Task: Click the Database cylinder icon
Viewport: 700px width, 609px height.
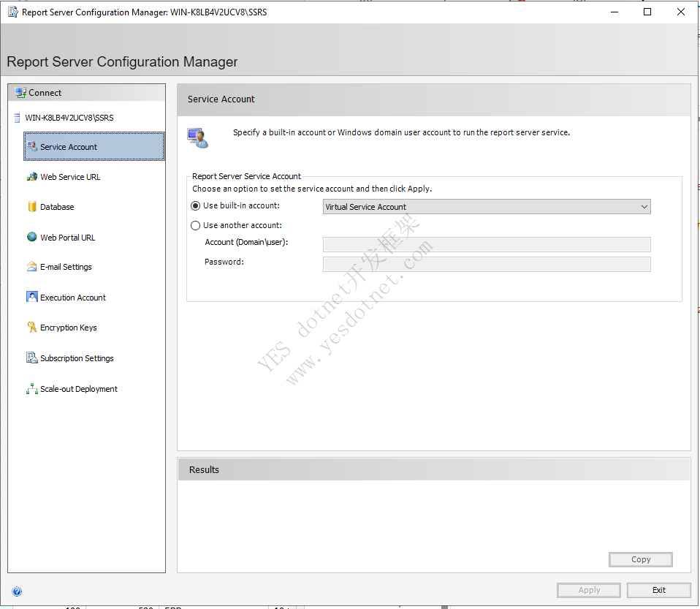Action: pos(32,207)
